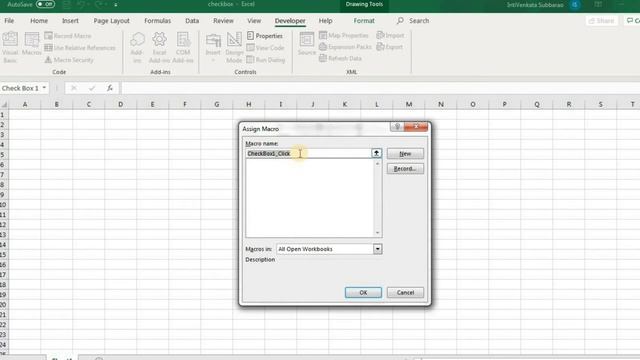Click inside the formula bar

(x=380, y=88)
